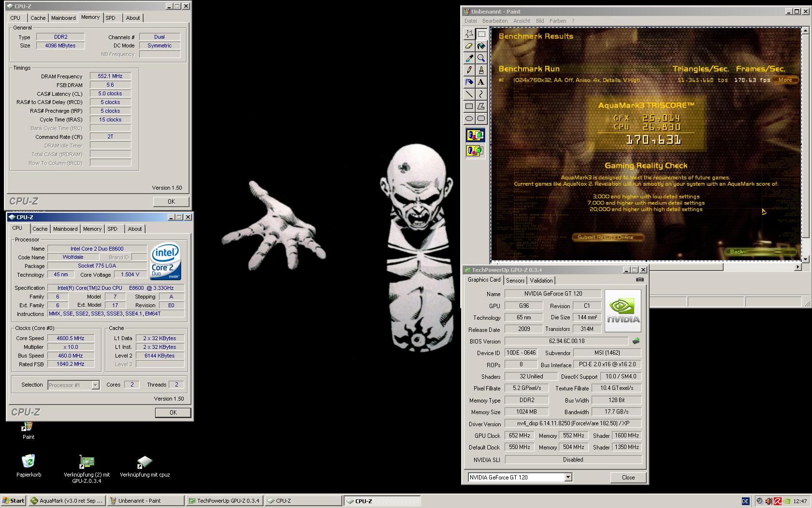Open the GPU-Z.0.3.4 desktop shortcut
The height and width of the screenshot is (508, 812).
pyautogui.click(x=87, y=468)
